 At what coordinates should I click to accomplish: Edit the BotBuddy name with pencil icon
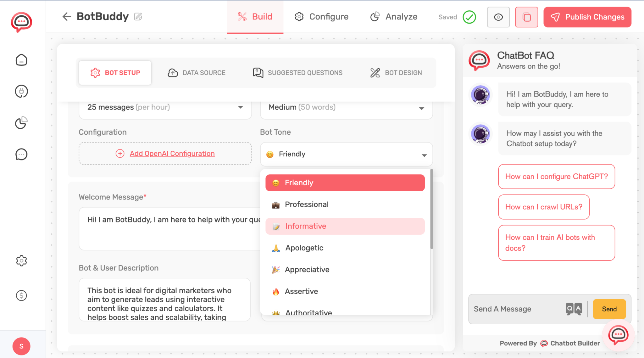138,16
